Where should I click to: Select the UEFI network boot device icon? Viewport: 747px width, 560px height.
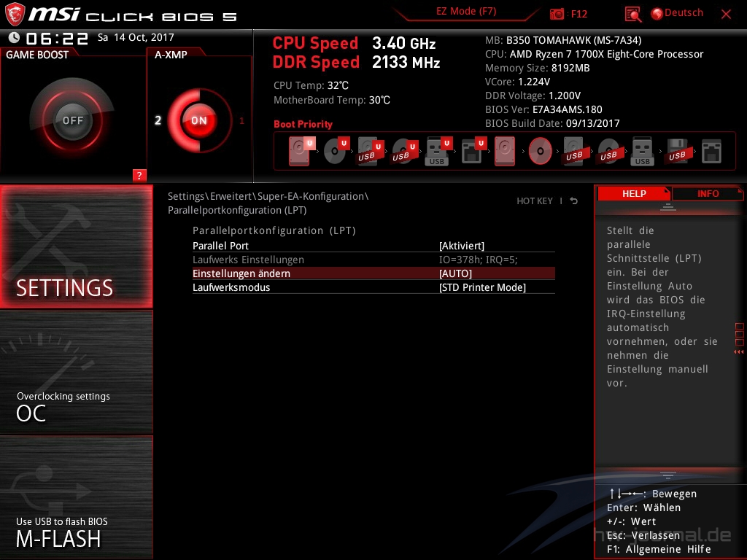point(473,151)
